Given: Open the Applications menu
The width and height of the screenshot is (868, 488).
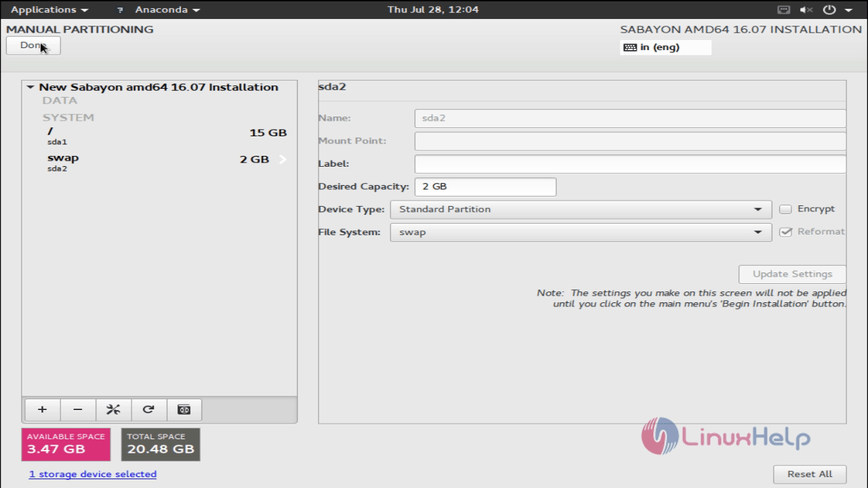Looking at the screenshot, I should click(50, 9).
